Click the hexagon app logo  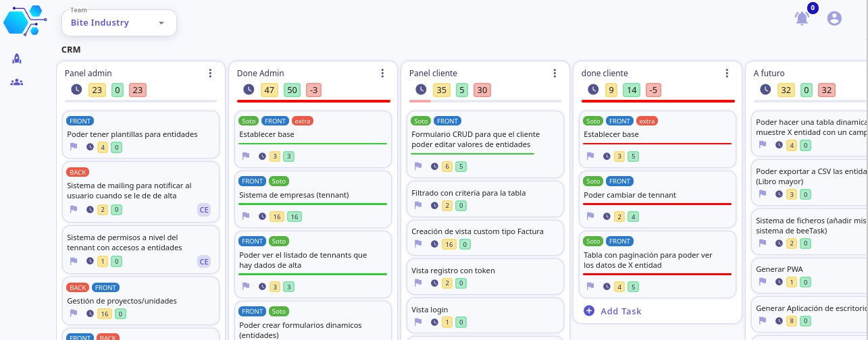point(25,20)
